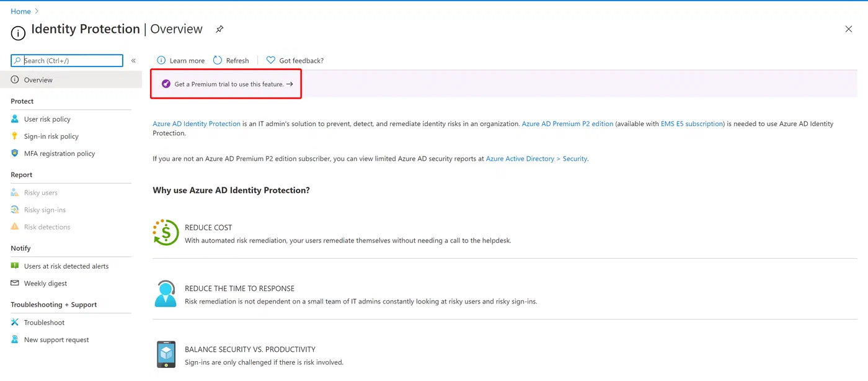Click the REDUCE THE TIME TO RESPONSE heading

(239, 288)
